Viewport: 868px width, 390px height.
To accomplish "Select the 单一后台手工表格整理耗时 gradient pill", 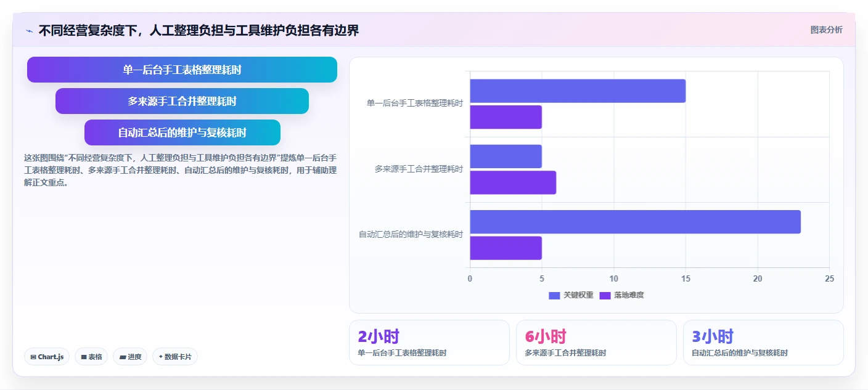I will click(x=182, y=70).
